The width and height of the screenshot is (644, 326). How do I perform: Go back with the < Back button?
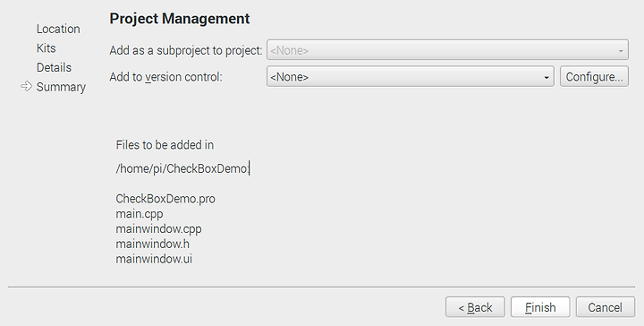pyautogui.click(x=475, y=307)
